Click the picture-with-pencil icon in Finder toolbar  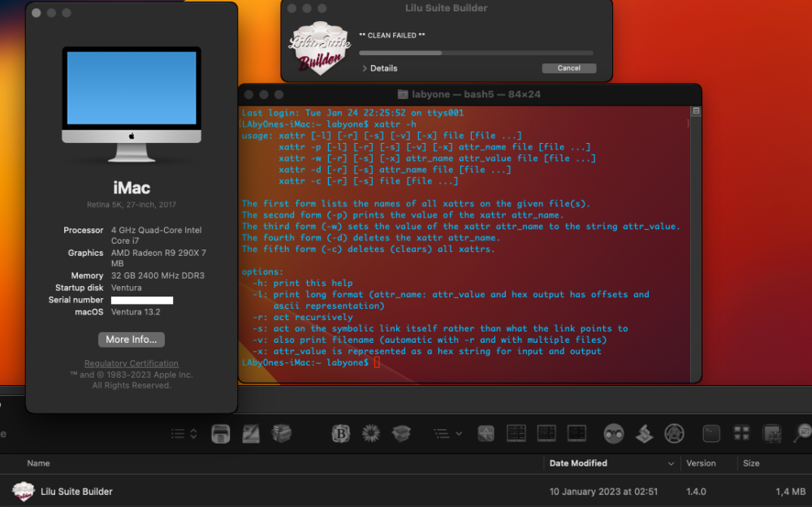[x=251, y=433]
